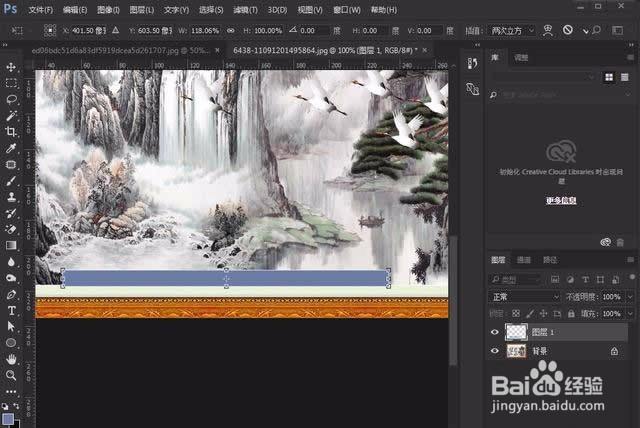The width and height of the screenshot is (640, 428).
Task: Toggle lock image pixels brush icon
Action: point(530,313)
